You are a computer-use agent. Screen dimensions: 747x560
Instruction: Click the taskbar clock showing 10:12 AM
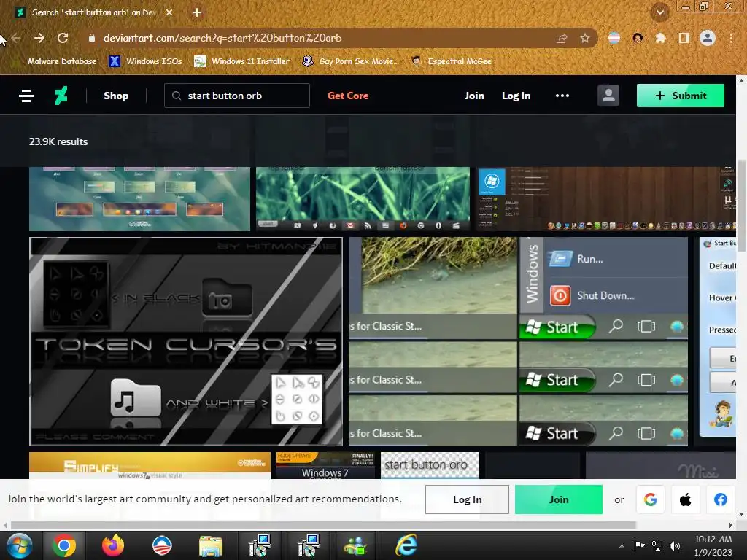point(713,545)
